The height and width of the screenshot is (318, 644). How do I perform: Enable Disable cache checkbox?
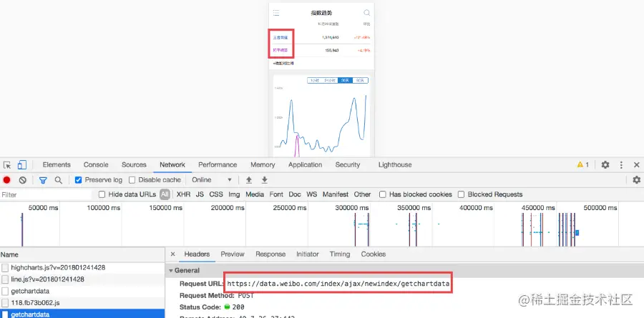click(132, 180)
